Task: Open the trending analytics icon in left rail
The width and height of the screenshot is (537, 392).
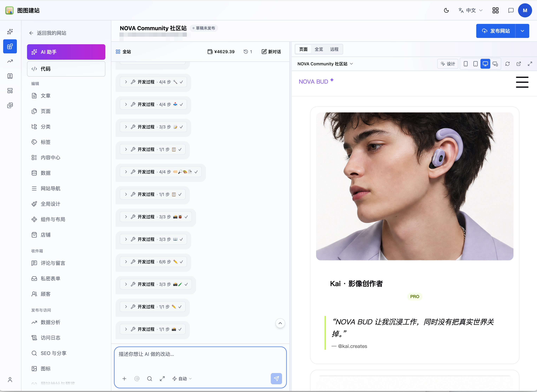Action: pos(10,61)
